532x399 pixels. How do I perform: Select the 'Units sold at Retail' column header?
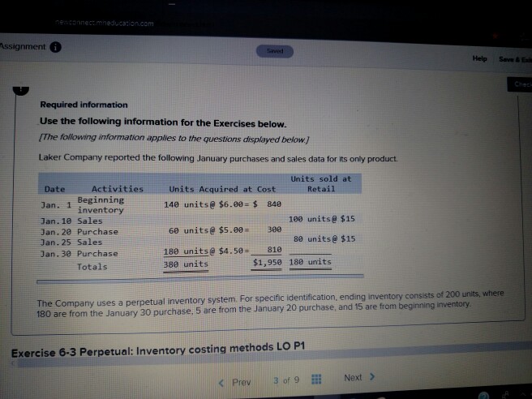click(321, 183)
